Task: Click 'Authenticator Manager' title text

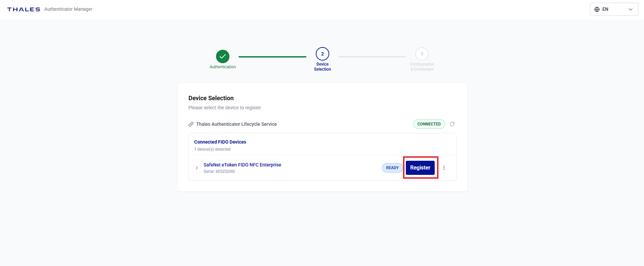Action: [x=68, y=9]
